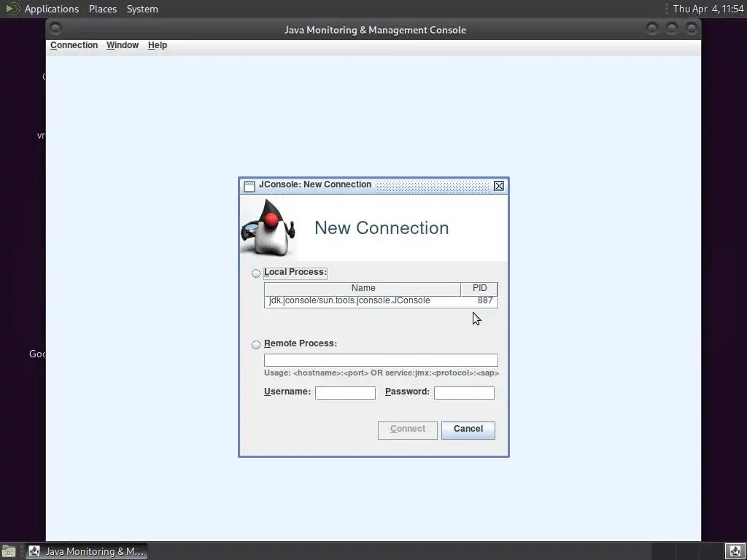Select the jdk.jconsole process row
This screenshot has width=747, height=560.
pos(381,301)
